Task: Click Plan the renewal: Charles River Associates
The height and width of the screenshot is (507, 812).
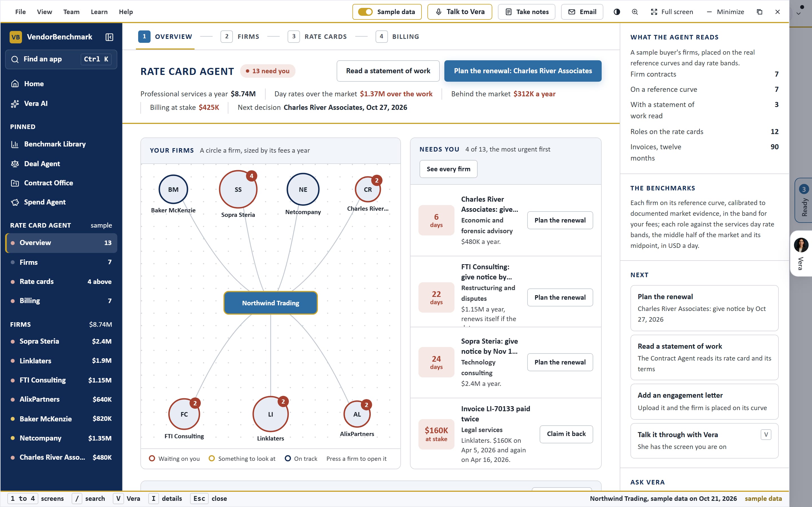Action: point(523,71)
